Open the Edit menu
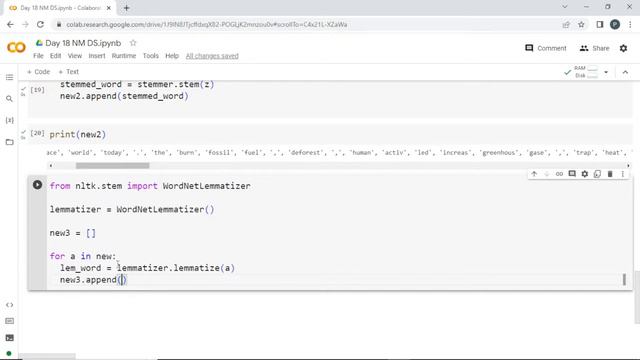Viewport: 640px width, 360px height. click(x=56, y=56)
